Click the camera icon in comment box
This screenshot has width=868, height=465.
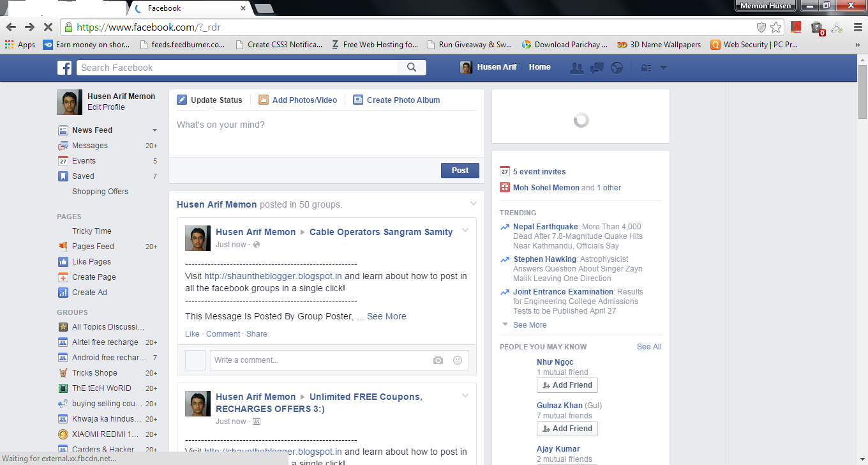pos(438,360)
